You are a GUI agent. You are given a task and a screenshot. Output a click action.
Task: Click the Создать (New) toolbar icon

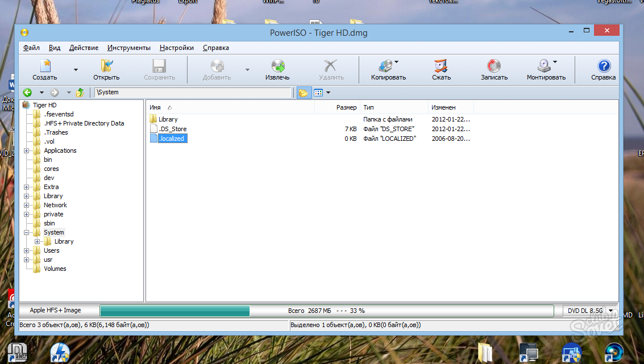(x=45, y=66)
